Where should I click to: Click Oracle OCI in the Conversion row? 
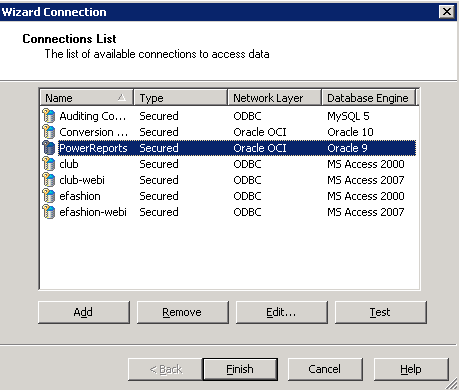[260, 132]
